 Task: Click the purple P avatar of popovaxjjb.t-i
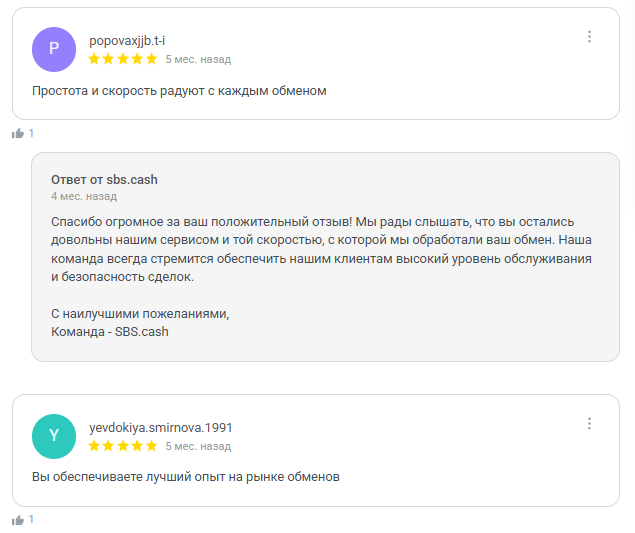point(54,50)
